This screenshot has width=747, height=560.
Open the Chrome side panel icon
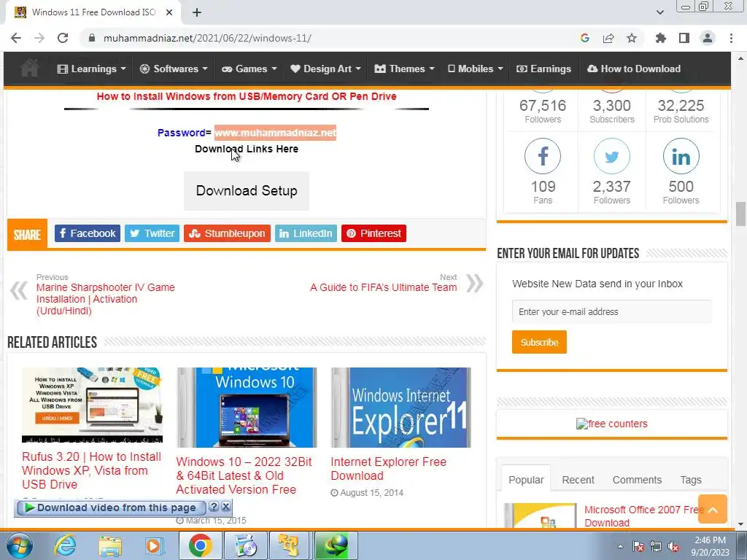[684, 38]
